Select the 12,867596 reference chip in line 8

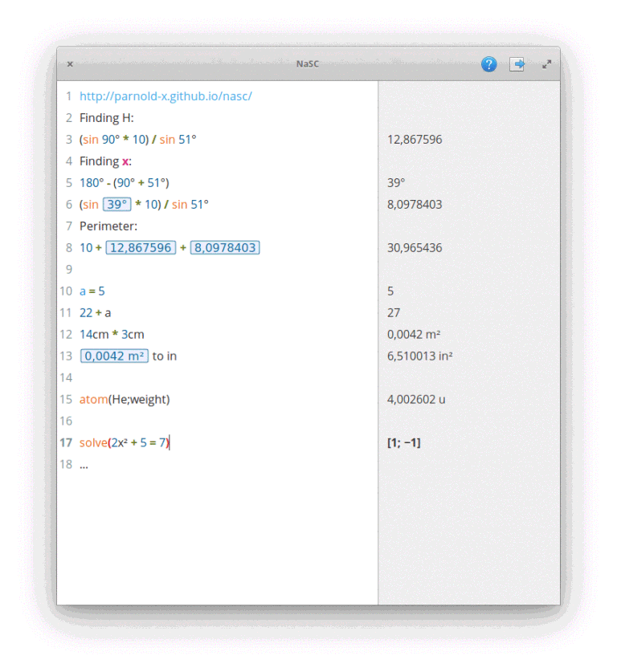(x=141, y=248)
